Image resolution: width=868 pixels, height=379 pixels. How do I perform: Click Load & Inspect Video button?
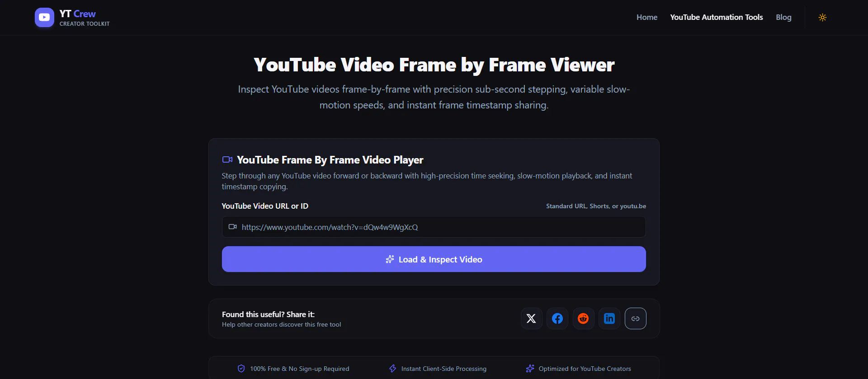click(x=434, y=259)
